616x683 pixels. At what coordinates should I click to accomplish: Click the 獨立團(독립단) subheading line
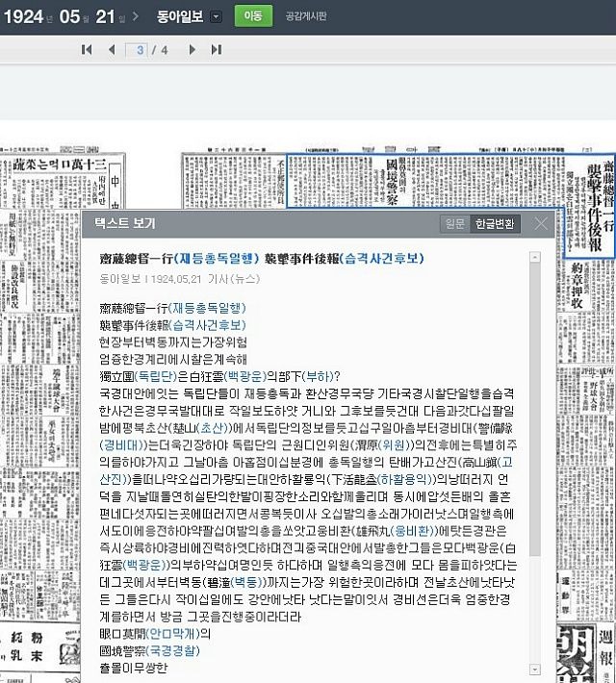[x=219, y=376]
